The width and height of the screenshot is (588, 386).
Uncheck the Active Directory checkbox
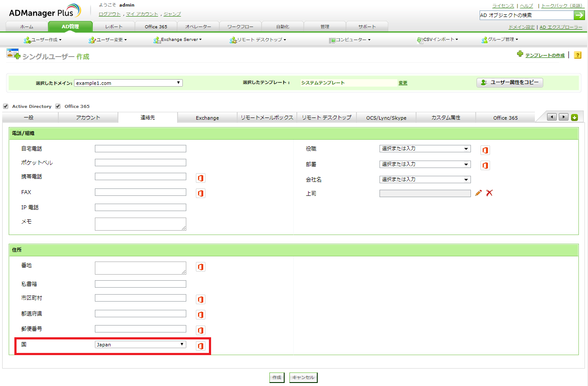pos(6,106)
